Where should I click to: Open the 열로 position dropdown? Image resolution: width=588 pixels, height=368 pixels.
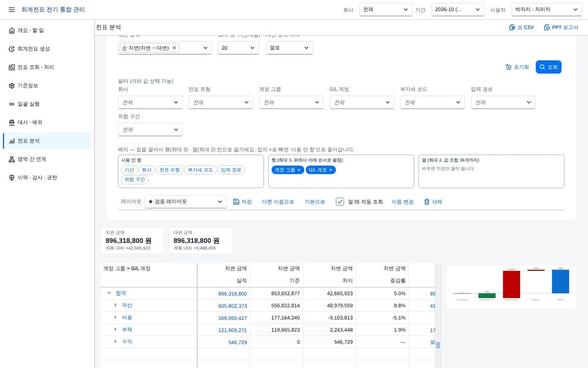coord(289,48)
